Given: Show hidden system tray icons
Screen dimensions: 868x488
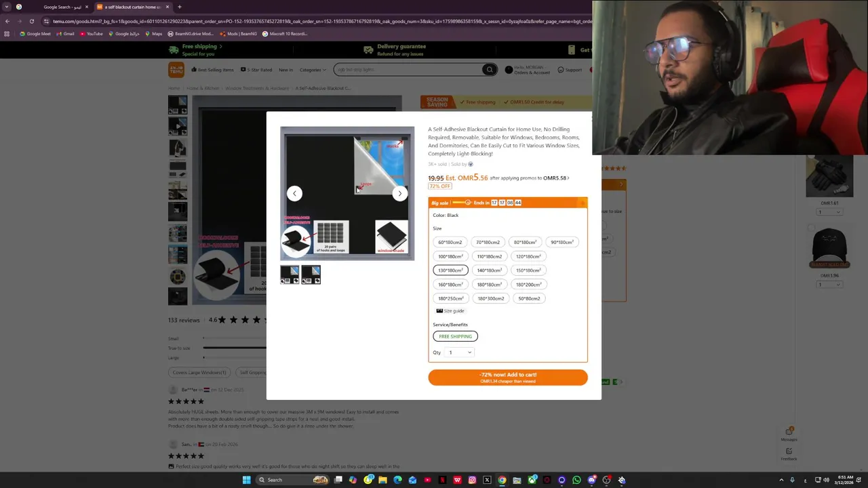Looking at the screenshot, I should point(781,480).
